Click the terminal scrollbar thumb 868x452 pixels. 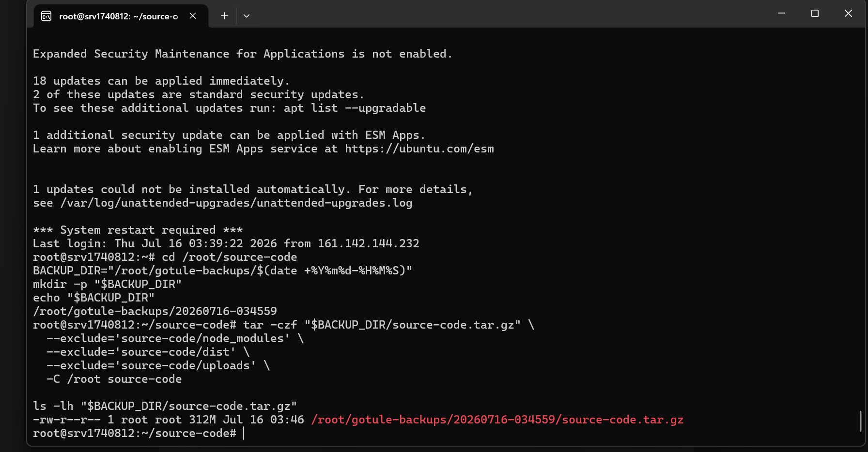pos(861,421)
